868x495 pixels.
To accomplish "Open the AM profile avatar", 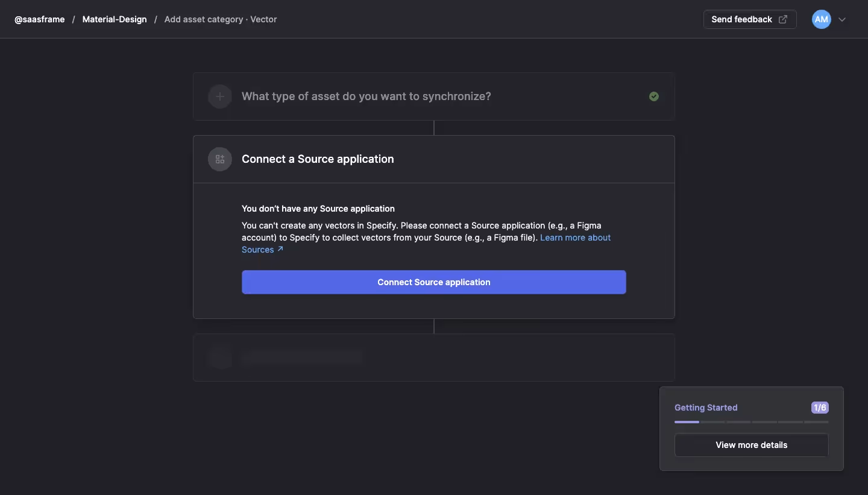I will [x=820, y=19].
